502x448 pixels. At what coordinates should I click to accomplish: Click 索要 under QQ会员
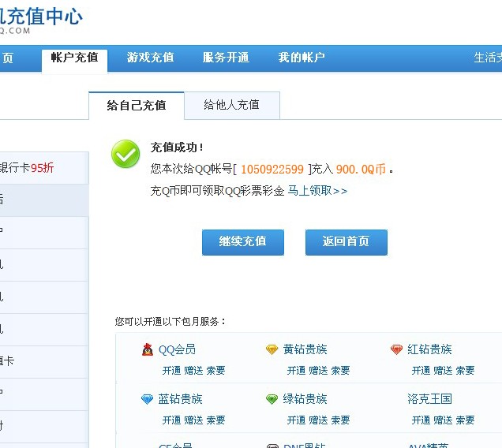[215, 371]
